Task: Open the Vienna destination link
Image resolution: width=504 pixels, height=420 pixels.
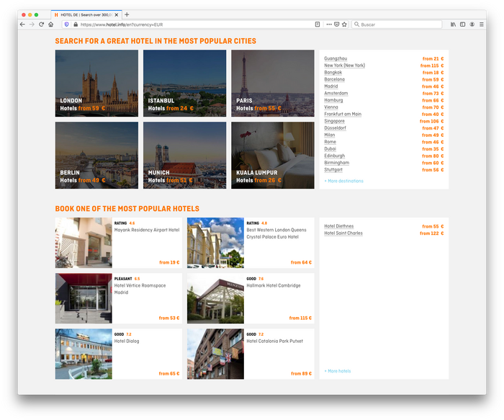Action: 331,107
